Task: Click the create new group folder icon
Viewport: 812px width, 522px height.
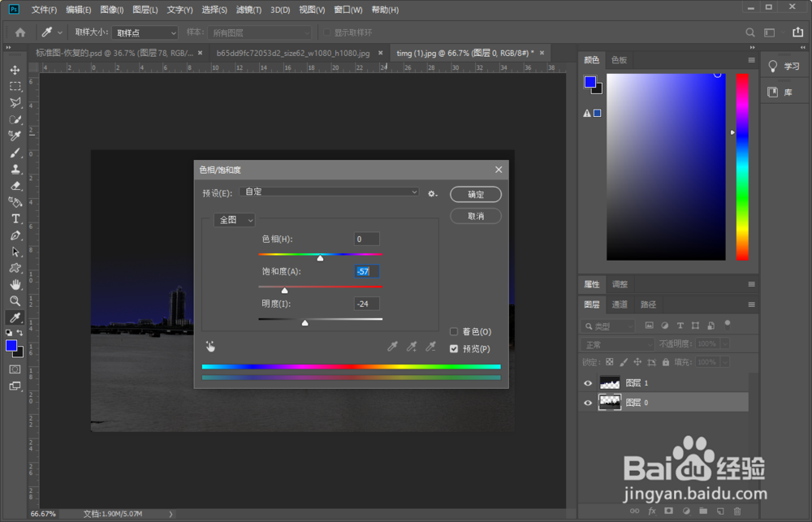Action: (x=703, y=511)
